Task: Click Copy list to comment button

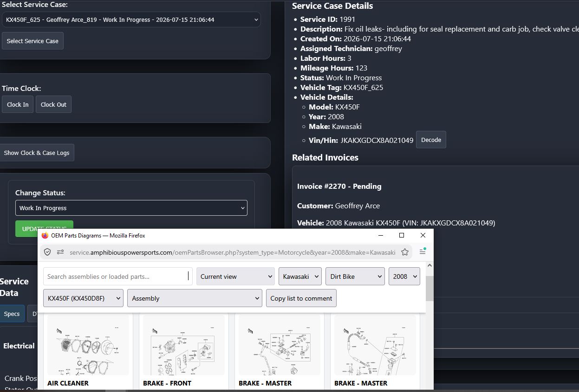Action: coord(301,298)
